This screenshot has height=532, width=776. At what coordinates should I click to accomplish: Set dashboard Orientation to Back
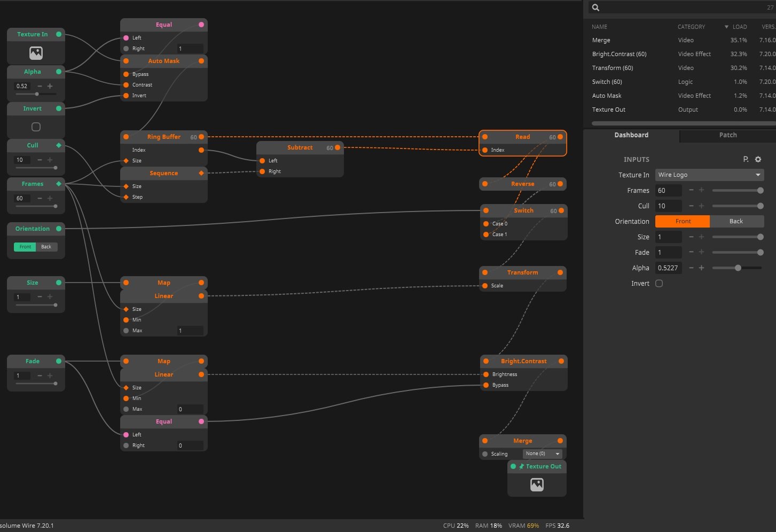tap(736, 221)
